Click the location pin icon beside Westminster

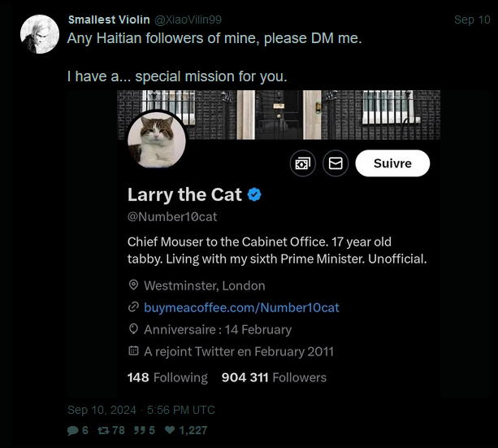pyautogui.click(x=134, y=285)
